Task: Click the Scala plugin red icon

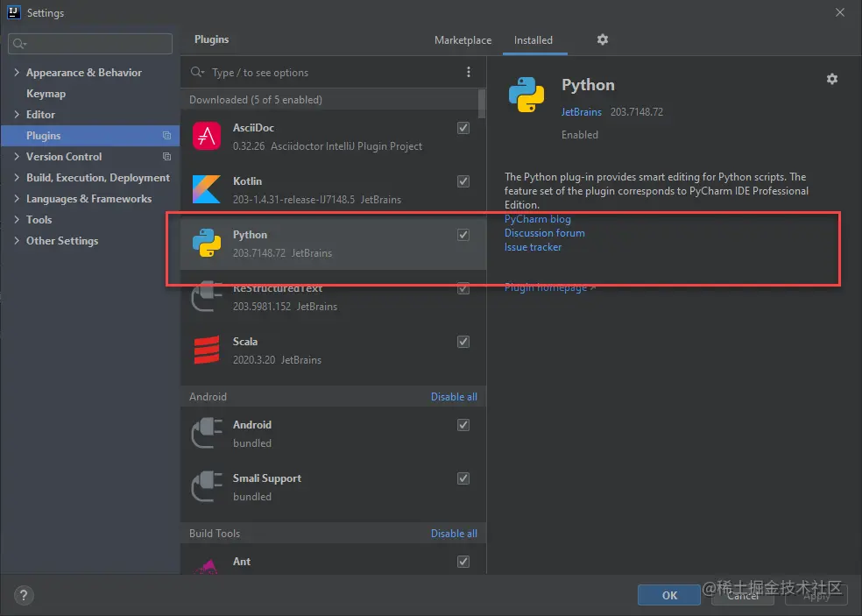Action: tap(207, 350)
